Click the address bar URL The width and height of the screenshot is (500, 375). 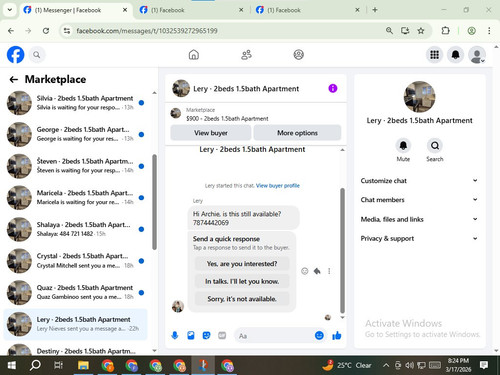coord(147,31)
